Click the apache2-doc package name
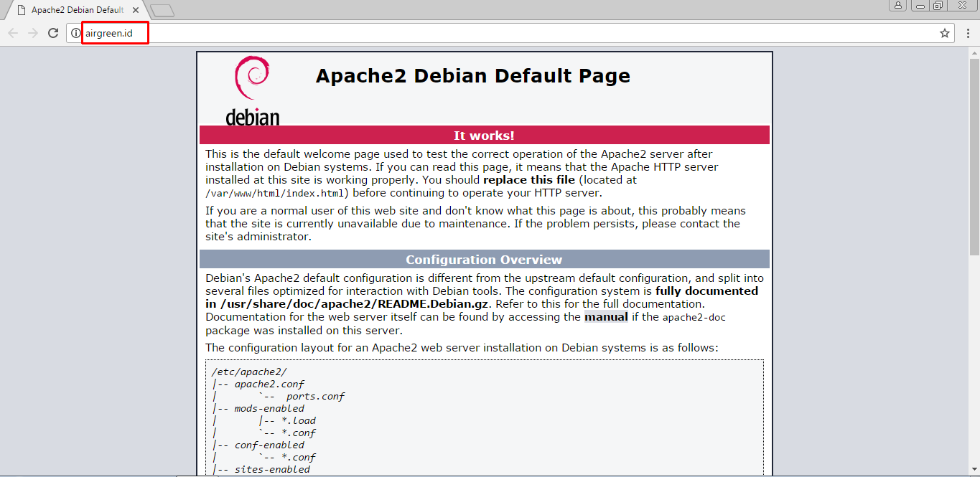Viewport: 980px width, 477px height. coord(694,316)
